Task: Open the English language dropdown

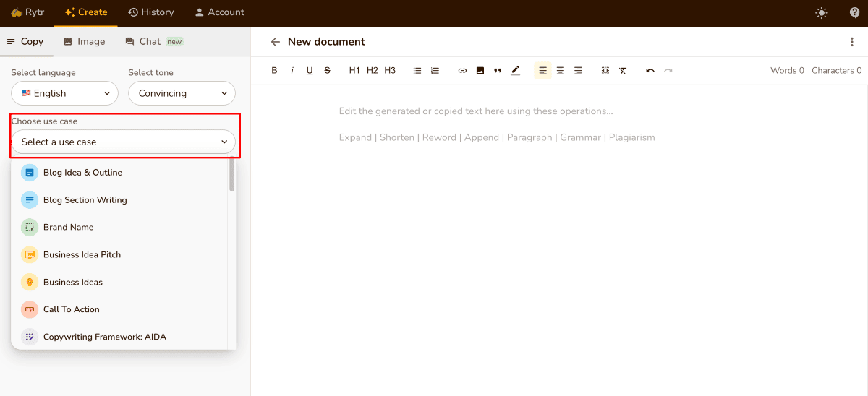Action: [x=65, y=93]
